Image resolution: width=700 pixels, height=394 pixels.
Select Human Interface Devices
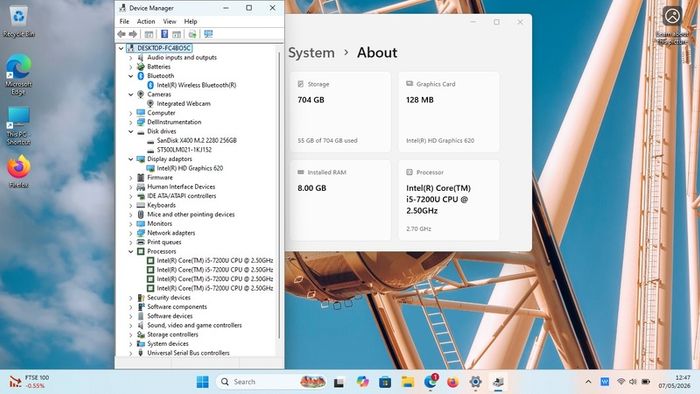pyautogui.click(x=181, y=187)
